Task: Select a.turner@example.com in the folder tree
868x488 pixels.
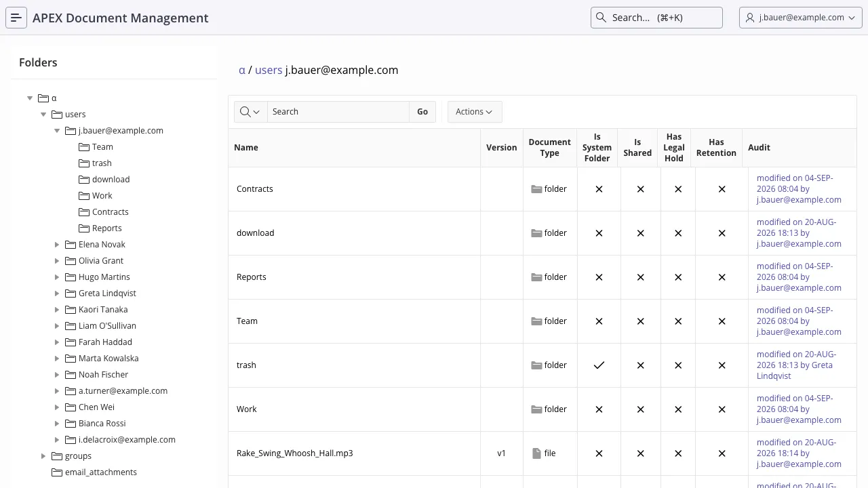Action: click(x=123, y=391)
